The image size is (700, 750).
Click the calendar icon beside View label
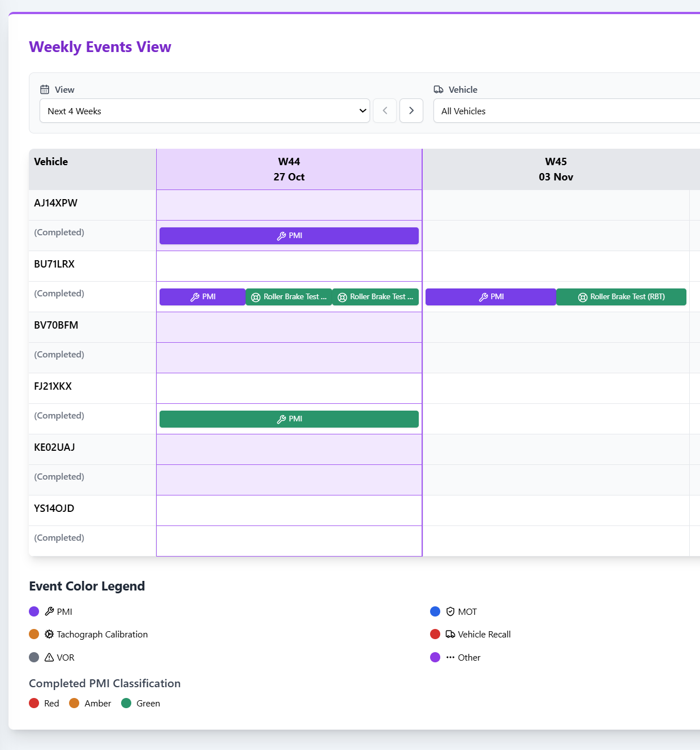45,89
